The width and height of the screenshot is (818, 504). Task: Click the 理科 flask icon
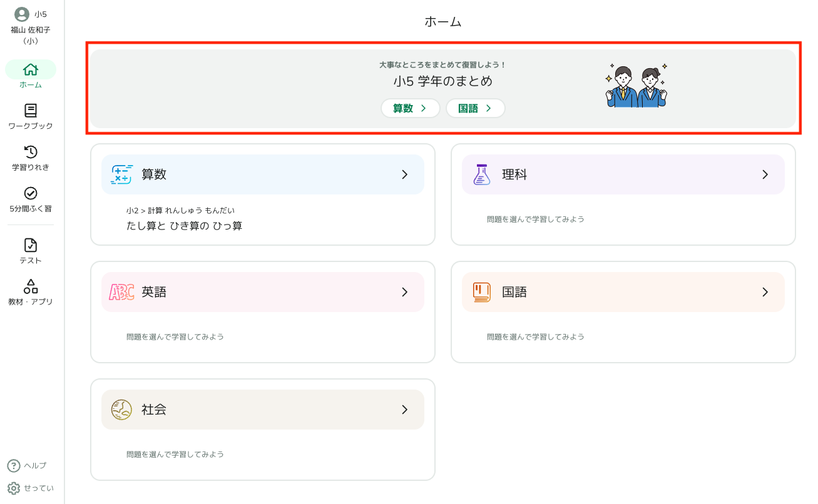481,174
